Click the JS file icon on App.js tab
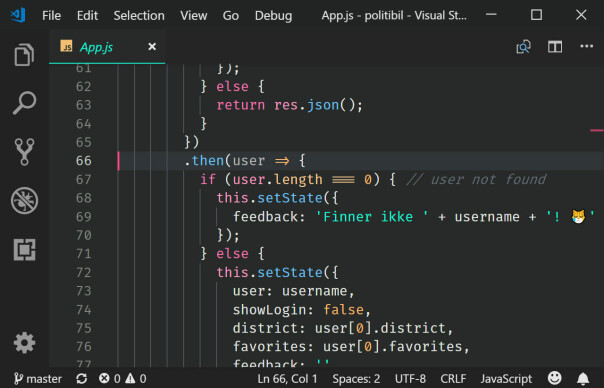The width and height of the screenshot is (604, 388). tap(66, 46)
